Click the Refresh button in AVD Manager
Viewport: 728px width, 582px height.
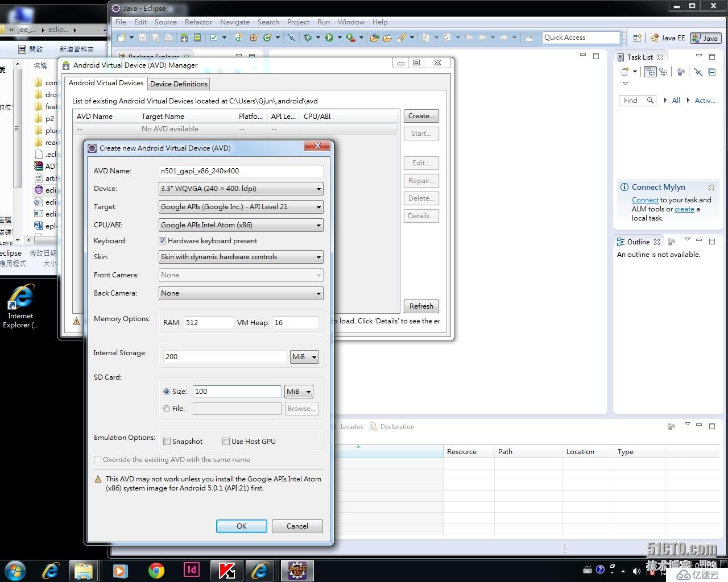click(x=421, y=306)
